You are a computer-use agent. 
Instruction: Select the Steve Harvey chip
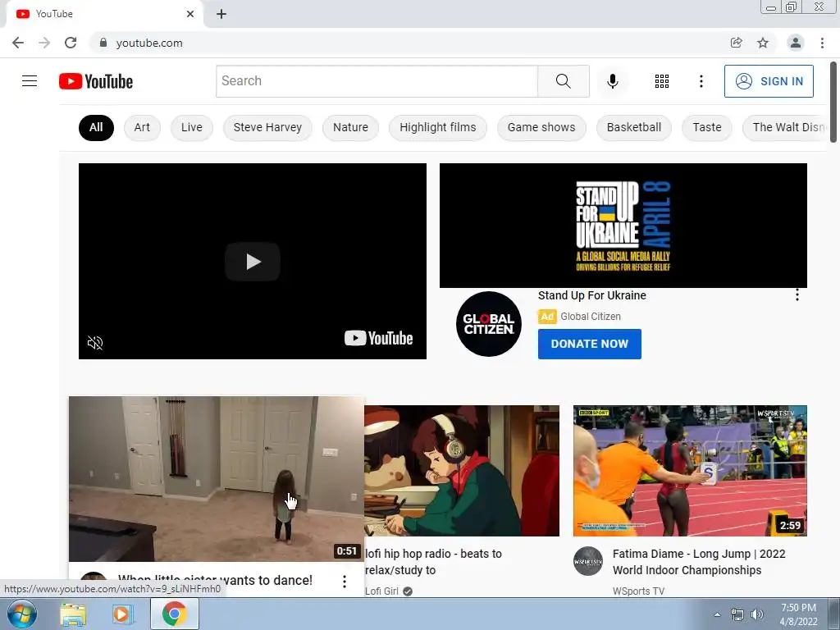click(x=267, y=127)
